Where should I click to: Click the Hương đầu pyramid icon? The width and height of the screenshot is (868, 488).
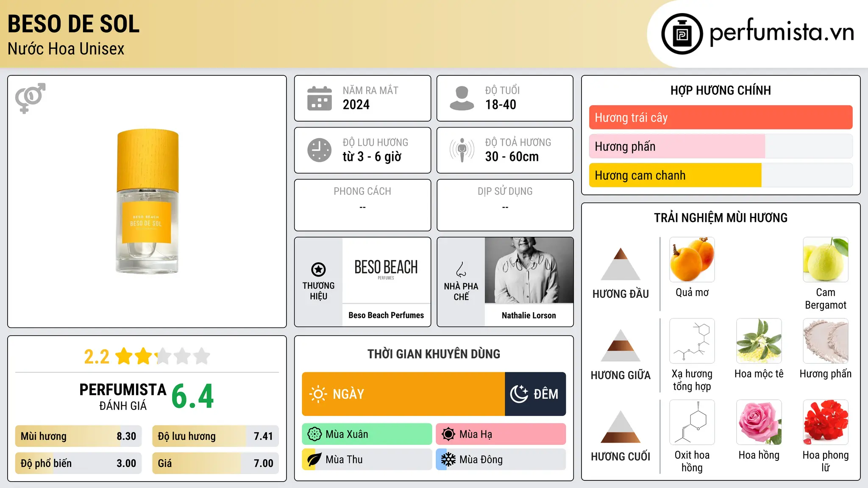click(620, 264)
